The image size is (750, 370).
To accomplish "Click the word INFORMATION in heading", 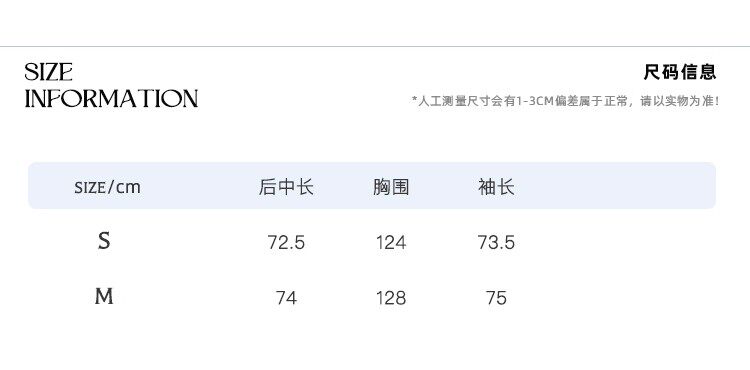I will click(x=111, y=98).
